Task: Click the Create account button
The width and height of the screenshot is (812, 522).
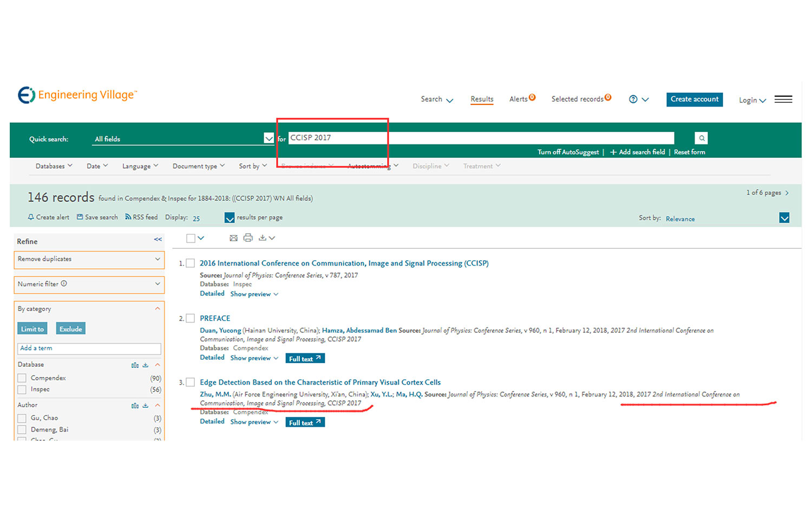Action: point(694,100)
